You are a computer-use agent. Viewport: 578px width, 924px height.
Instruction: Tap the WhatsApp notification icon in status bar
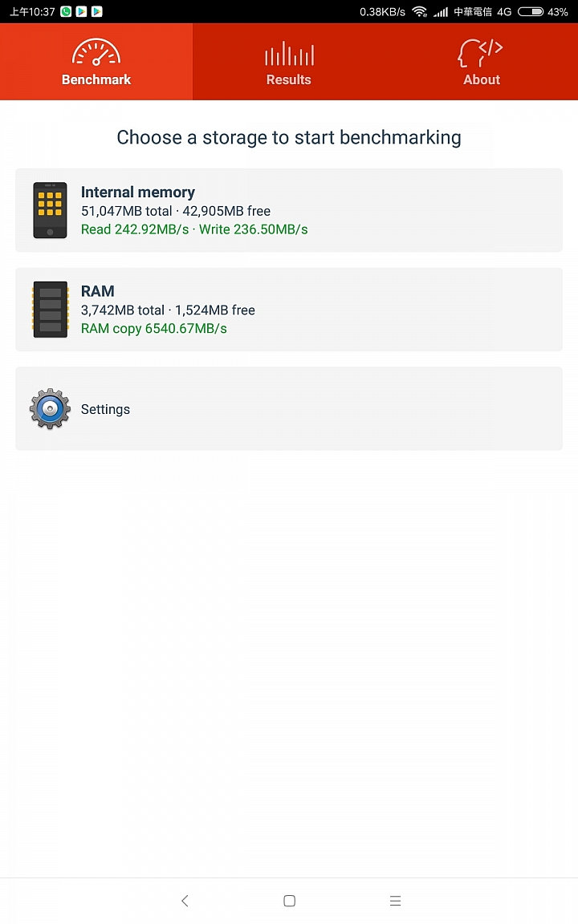coord(66,11)
